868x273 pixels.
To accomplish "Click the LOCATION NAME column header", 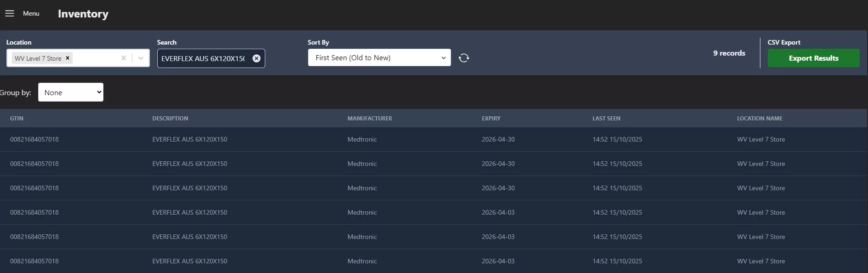I will 759,119.
